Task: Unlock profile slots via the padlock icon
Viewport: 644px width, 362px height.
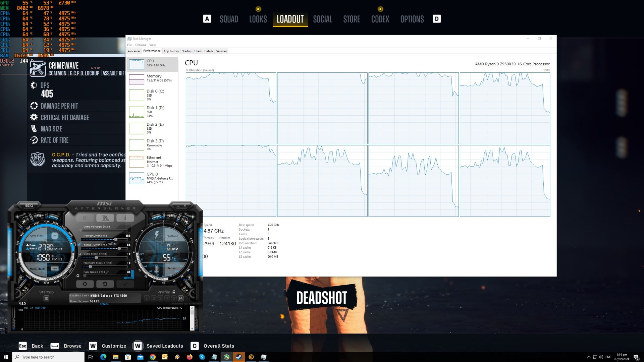Action: click(173, 292)
